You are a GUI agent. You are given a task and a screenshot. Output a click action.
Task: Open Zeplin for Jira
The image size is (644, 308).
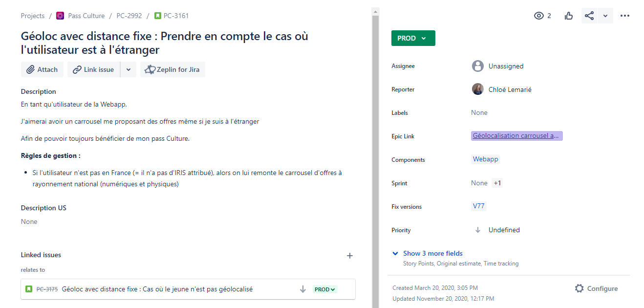pos(172,69)
